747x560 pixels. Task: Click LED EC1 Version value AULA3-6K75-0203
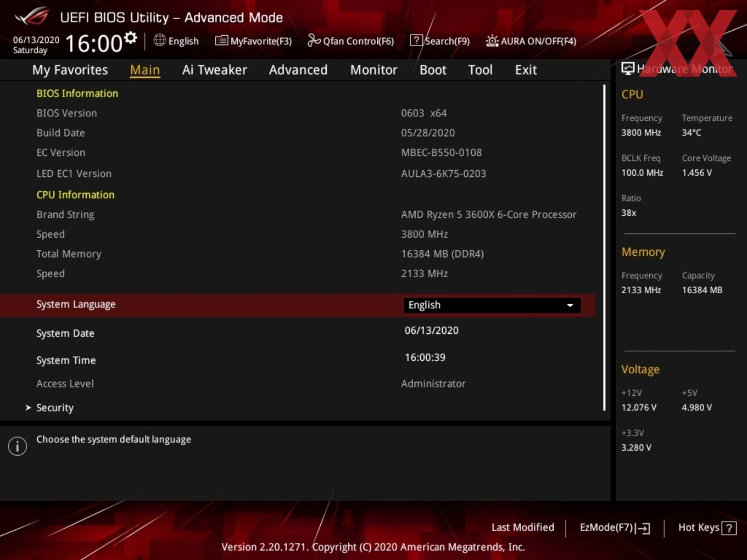point(443,173)
